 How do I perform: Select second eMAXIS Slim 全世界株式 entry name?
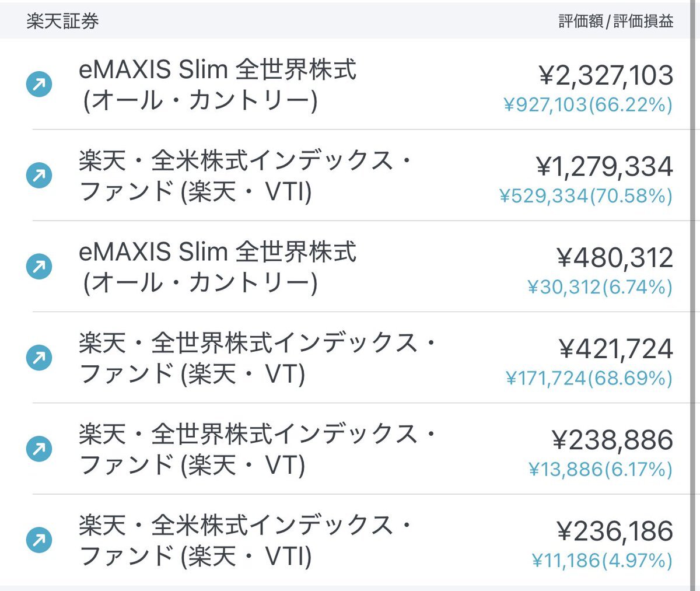(x=218, y=267)
